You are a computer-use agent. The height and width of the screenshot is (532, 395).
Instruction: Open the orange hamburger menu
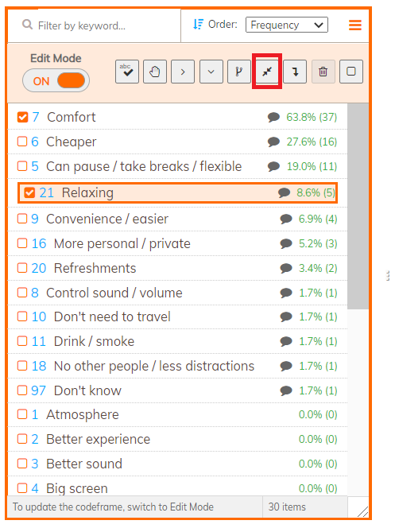click(355, 25)
